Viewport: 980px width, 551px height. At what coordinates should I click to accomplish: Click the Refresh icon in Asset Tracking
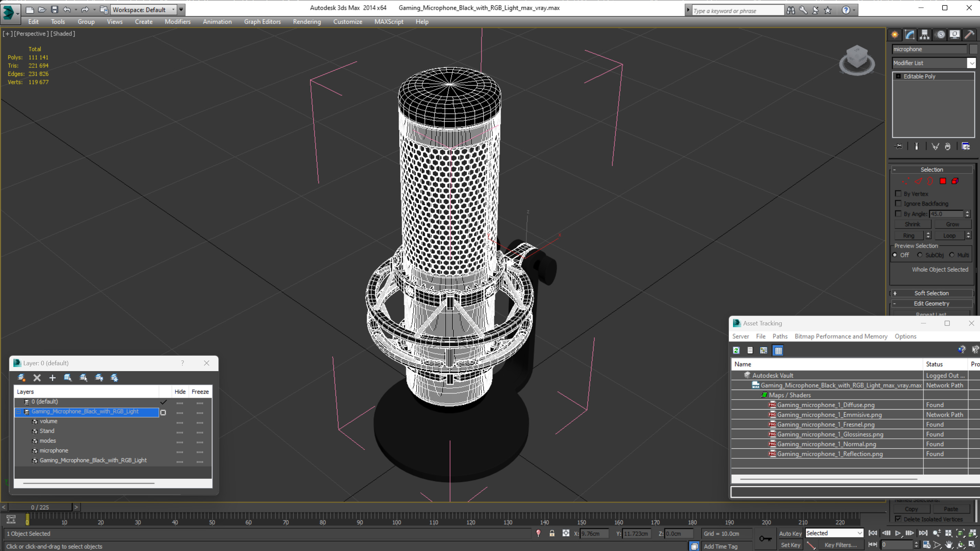[736, 350]
